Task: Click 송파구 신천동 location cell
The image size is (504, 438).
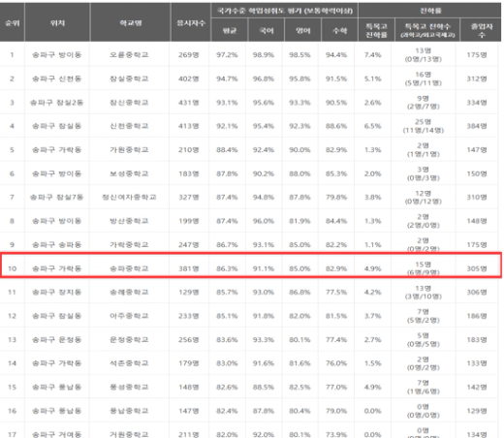Action: (x=56, y=78)
